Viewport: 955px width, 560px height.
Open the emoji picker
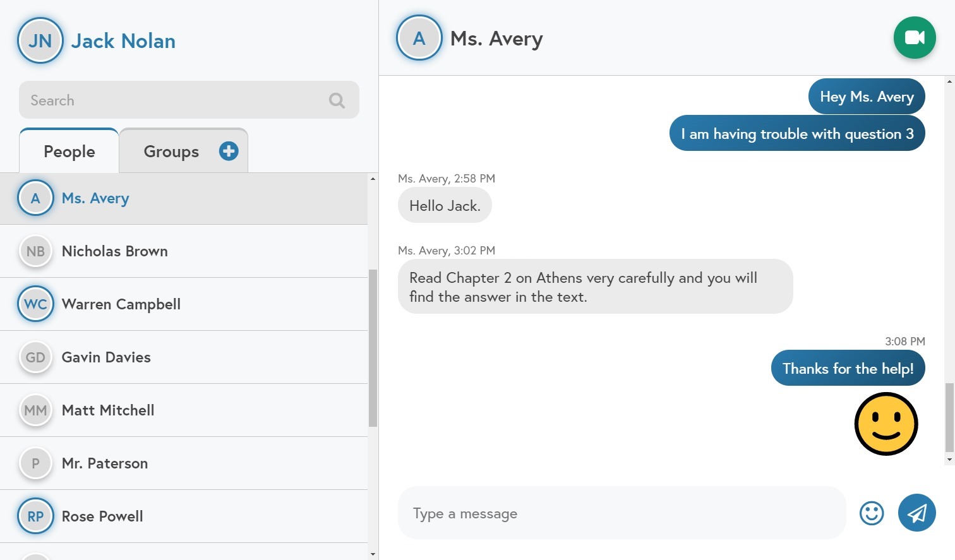click(871, 513)
